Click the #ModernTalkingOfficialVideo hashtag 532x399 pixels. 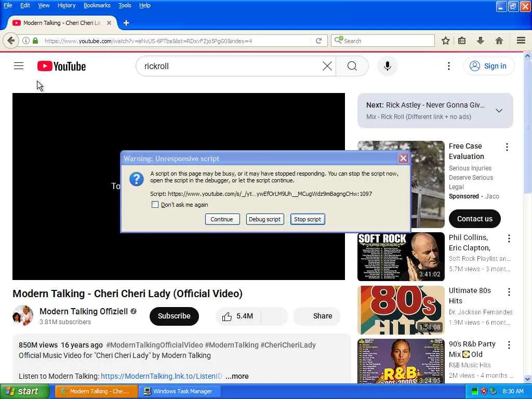coord(155,345)
